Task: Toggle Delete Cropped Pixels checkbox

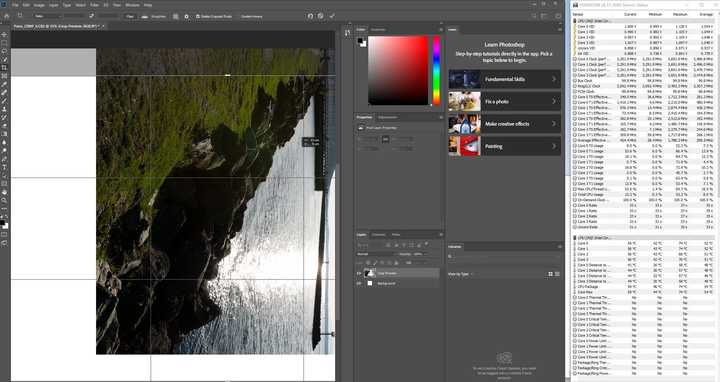Action: point(197,17)
